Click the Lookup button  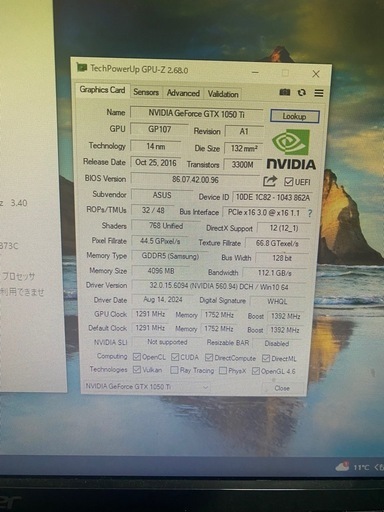[294, 116]
